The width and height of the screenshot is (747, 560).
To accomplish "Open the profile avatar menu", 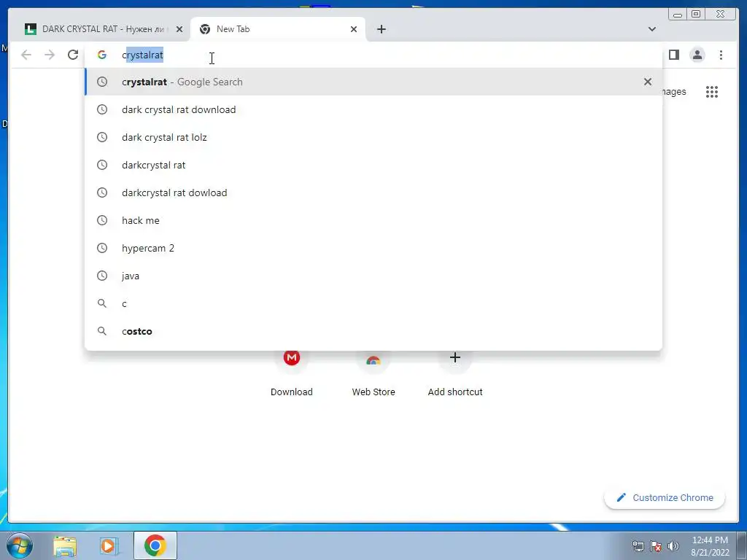I will (x=697, y=55).
